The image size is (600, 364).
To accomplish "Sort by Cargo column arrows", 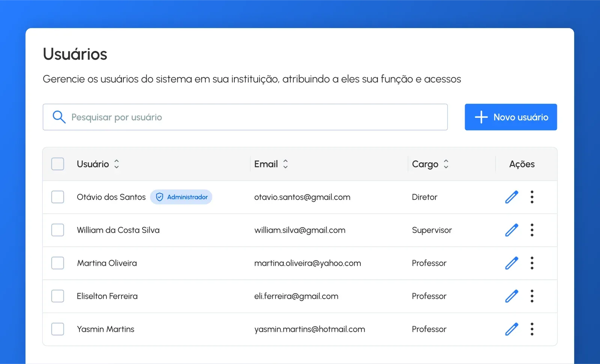I will click(446, 164).
